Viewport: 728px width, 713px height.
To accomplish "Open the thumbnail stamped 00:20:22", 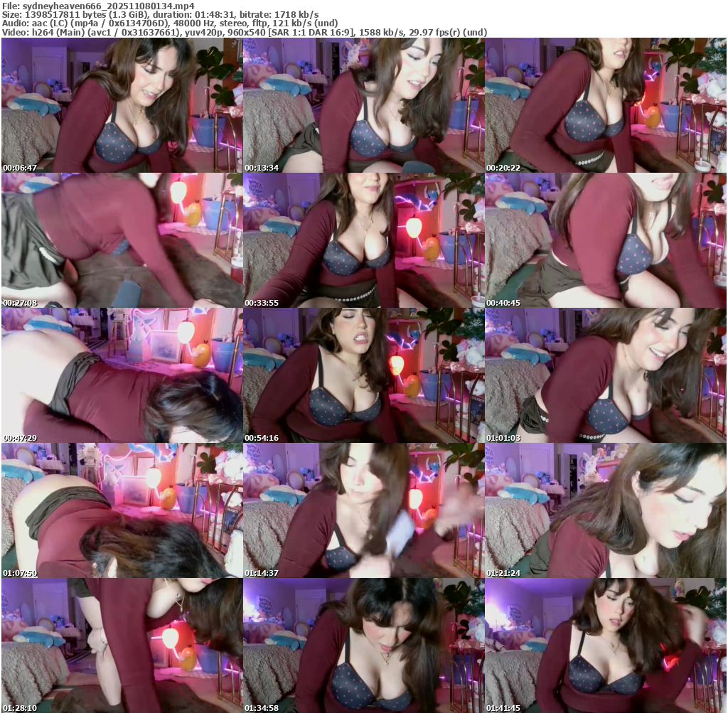I will coord(605,105).
